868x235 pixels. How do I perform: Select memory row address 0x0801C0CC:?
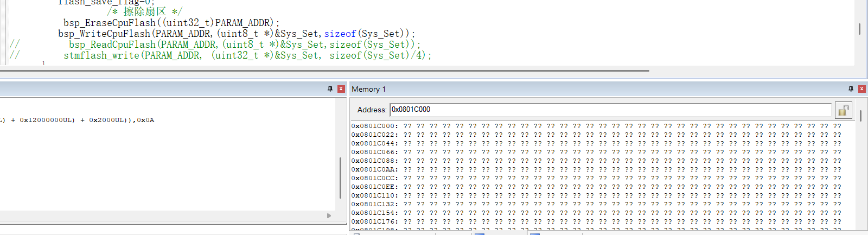[374, 178]
